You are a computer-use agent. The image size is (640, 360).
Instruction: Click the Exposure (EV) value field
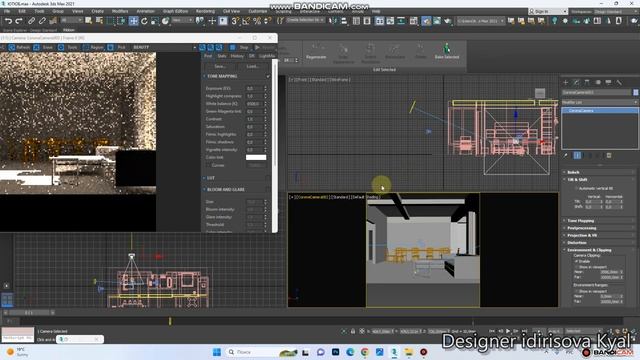[255, 88]
